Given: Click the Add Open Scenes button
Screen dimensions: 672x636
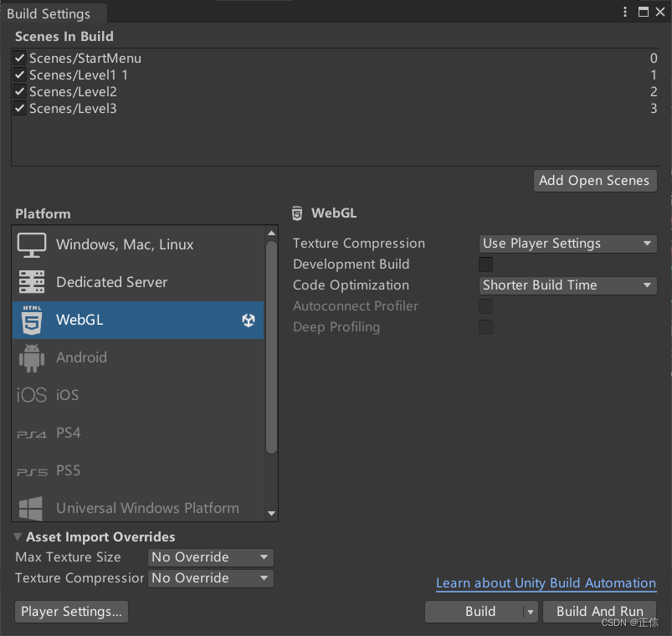Looking at the screenshot, I should [x=594, y=181].
